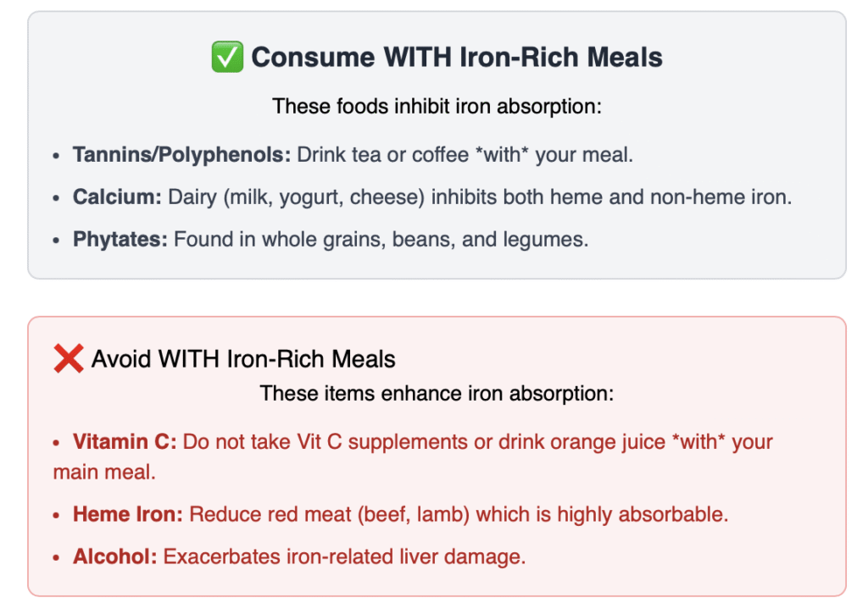The image size is (868, 609).
Task: Click the red bullet before Alcohol
Action: click(57, 558)
